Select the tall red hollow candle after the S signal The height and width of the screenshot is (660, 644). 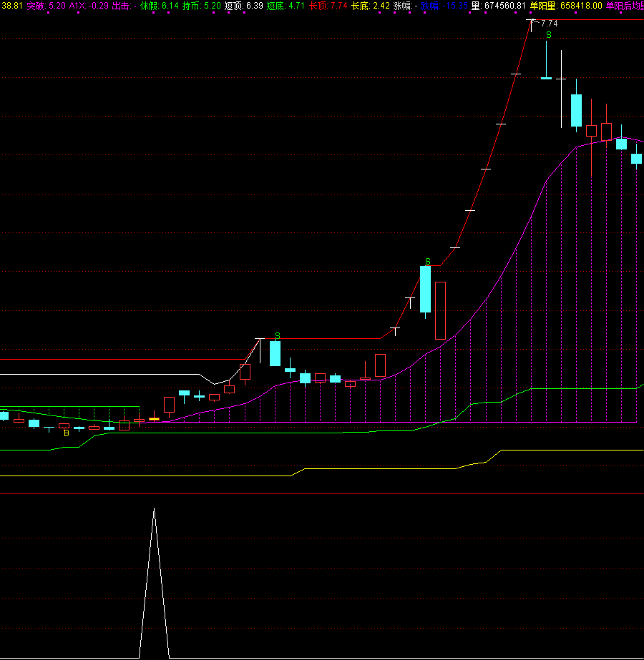440,310
